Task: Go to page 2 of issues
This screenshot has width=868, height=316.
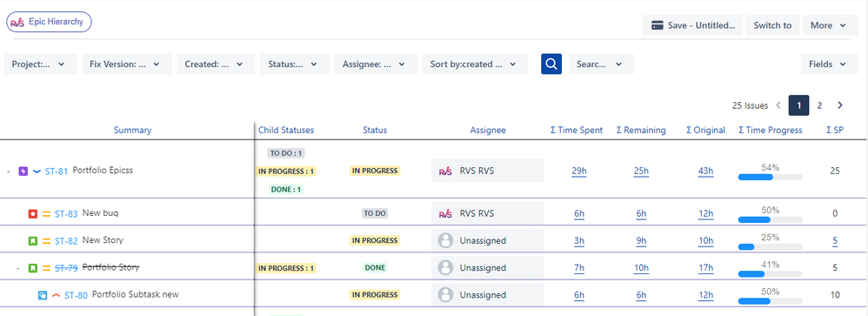Action: [x=819, y=105]
